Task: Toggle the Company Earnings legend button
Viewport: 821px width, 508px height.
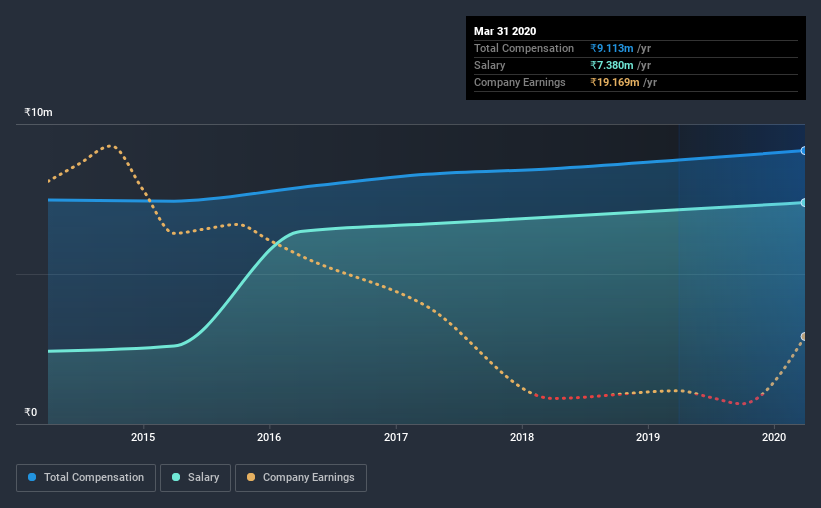Action: coord(301,478)
